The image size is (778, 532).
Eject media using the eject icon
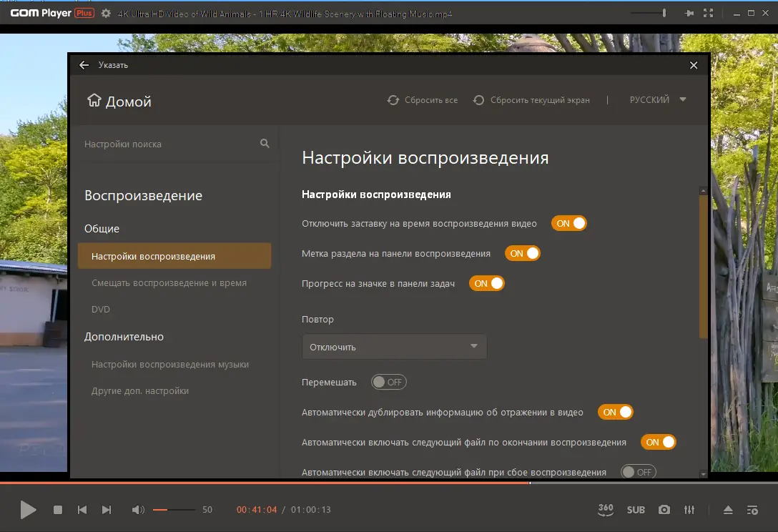pos(728,510)
